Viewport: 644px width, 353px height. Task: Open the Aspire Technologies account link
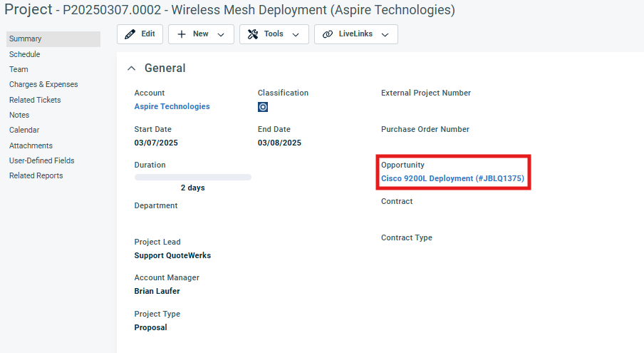tap(172, 106)
